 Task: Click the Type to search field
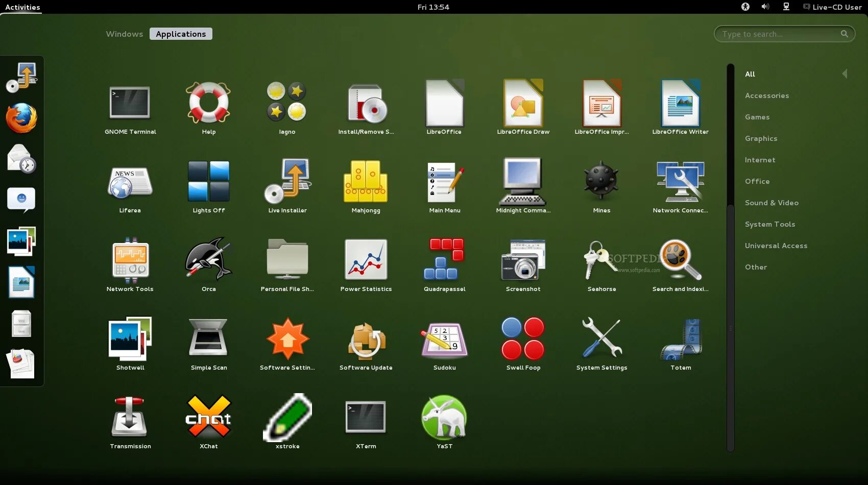coord(784,34)
